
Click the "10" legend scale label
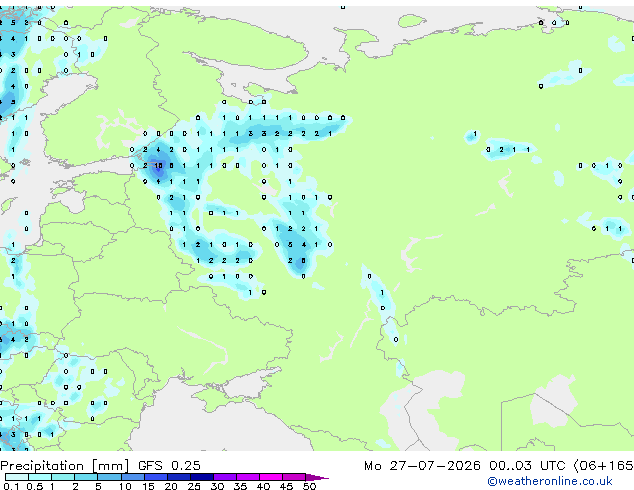125,486
